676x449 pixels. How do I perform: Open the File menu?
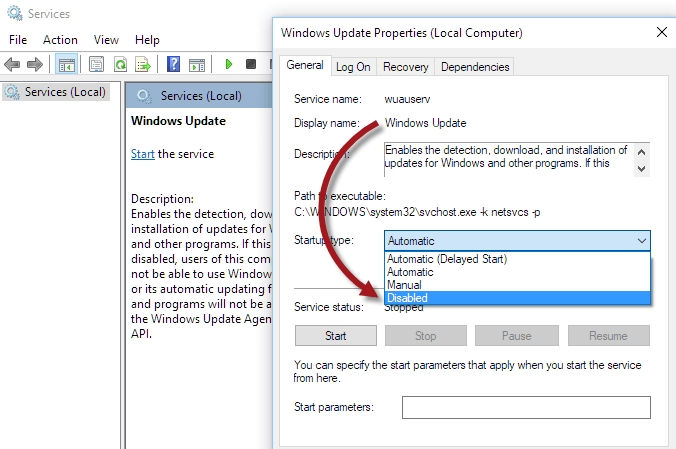pyautogui.click(x=18, y=40)
